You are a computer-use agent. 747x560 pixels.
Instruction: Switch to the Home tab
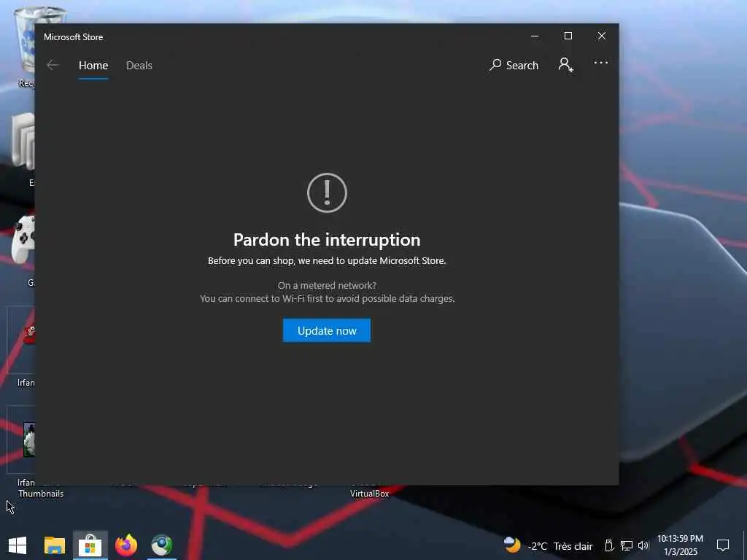93,65
